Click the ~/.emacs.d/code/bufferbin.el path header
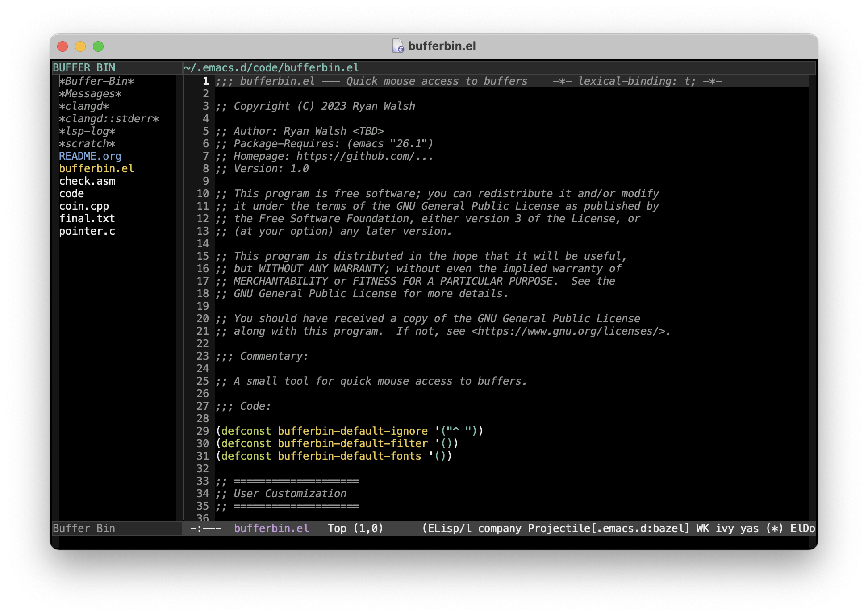This screenshot has height=616, width=868. pyautogui.click(x=271, y=68)
